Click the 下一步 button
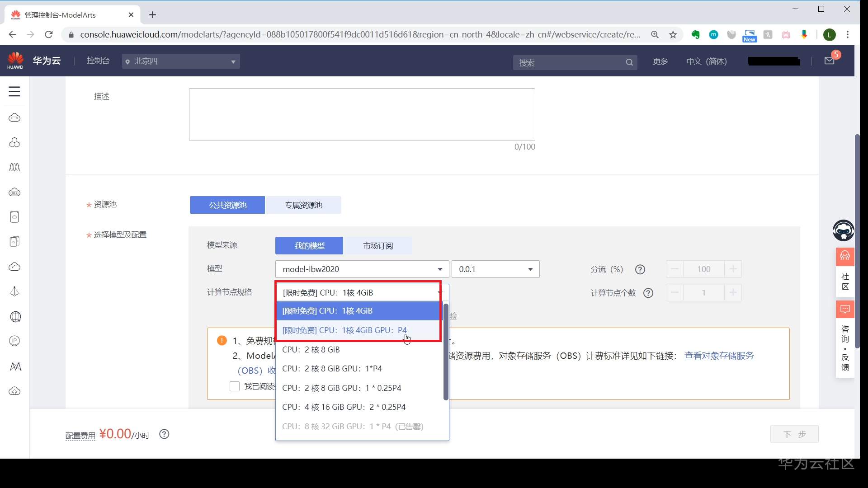 pyautogui.click(x=794, y=434)
